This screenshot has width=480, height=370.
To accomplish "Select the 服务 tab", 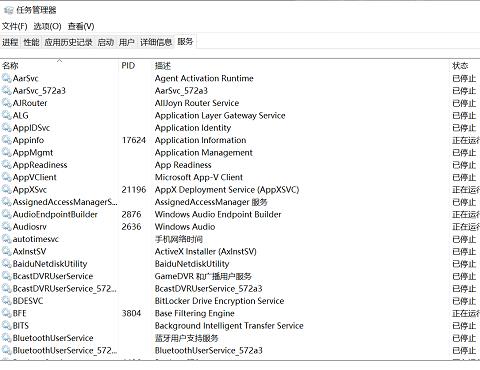I will tap(185, 41).
